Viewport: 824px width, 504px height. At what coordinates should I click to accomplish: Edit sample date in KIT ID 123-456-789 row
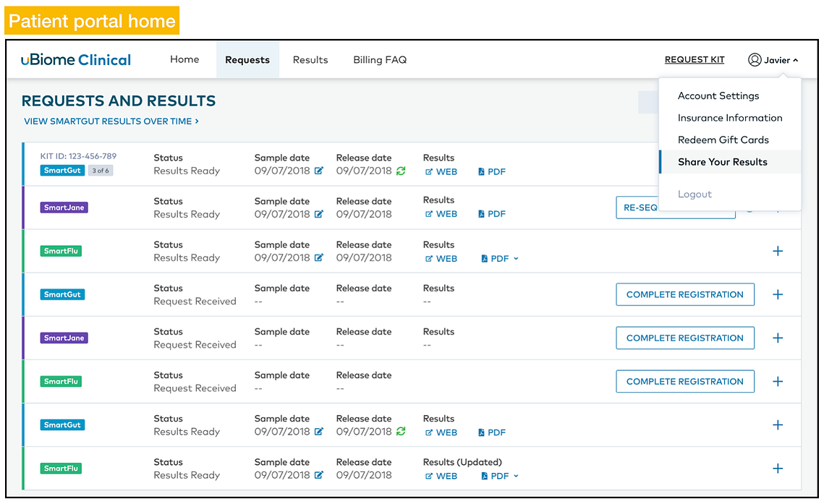click(318, 171)
